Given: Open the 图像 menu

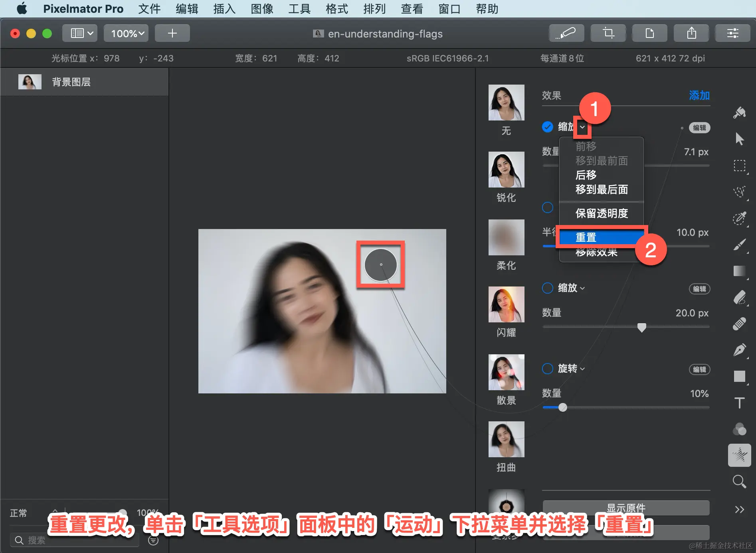Looking at the screenshot, I should 262,9.
